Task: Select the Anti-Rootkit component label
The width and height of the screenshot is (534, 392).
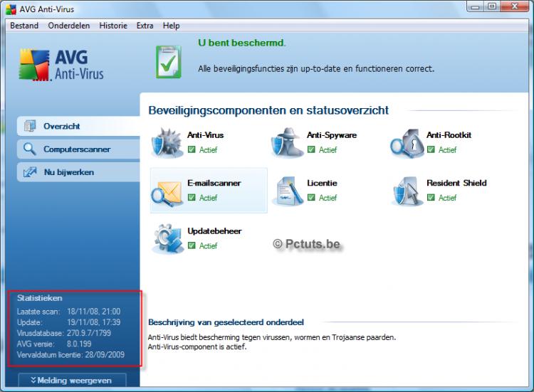Action: (449, 135)
